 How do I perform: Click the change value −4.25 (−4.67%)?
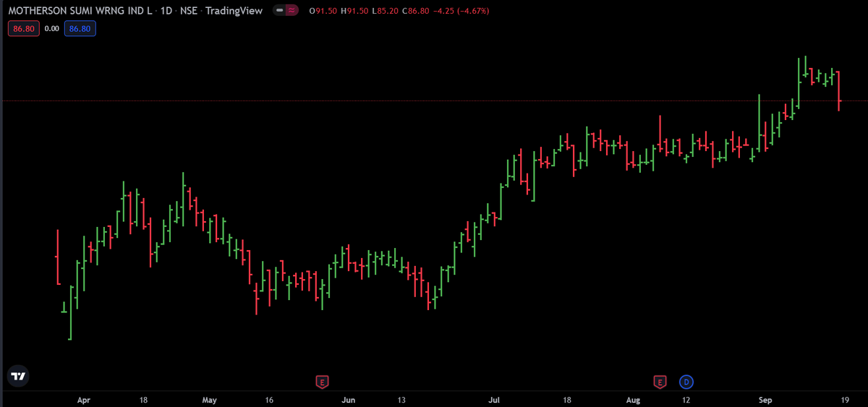(x=463, y=11)
